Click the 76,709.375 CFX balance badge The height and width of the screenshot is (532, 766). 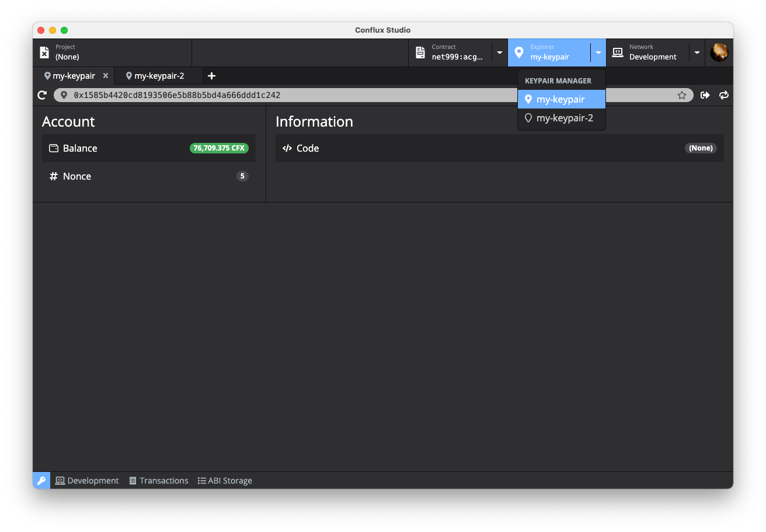pos(219,148)
